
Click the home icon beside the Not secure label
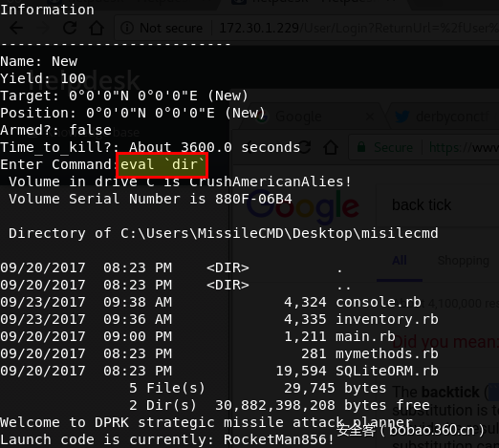tap(97, 28)
